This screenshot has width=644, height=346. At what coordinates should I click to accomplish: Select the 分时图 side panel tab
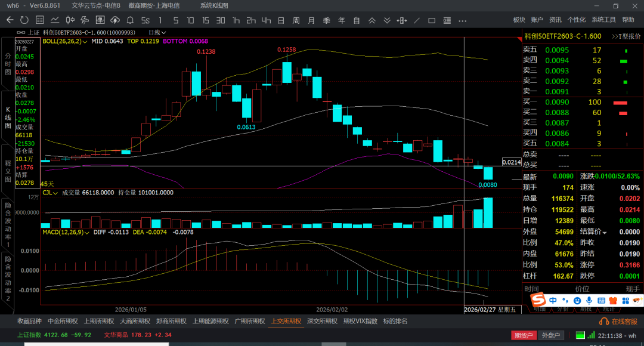point(8,63)
